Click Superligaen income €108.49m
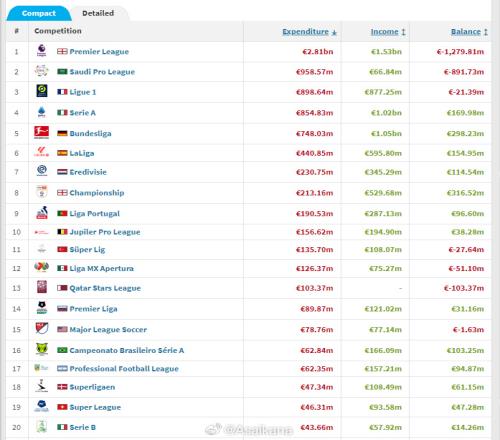The height and width of the screenshot is (440, 500). (383, 387)
